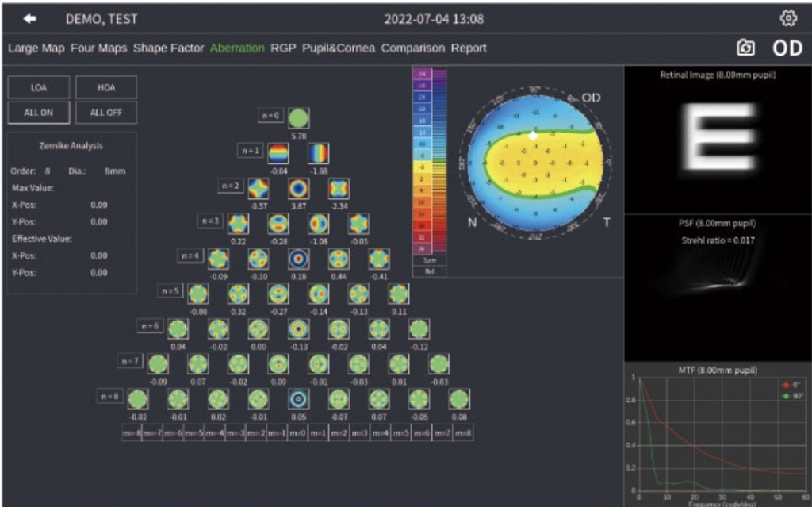Open the settings gear icon
812x507 pixels.
pos(788,18)
